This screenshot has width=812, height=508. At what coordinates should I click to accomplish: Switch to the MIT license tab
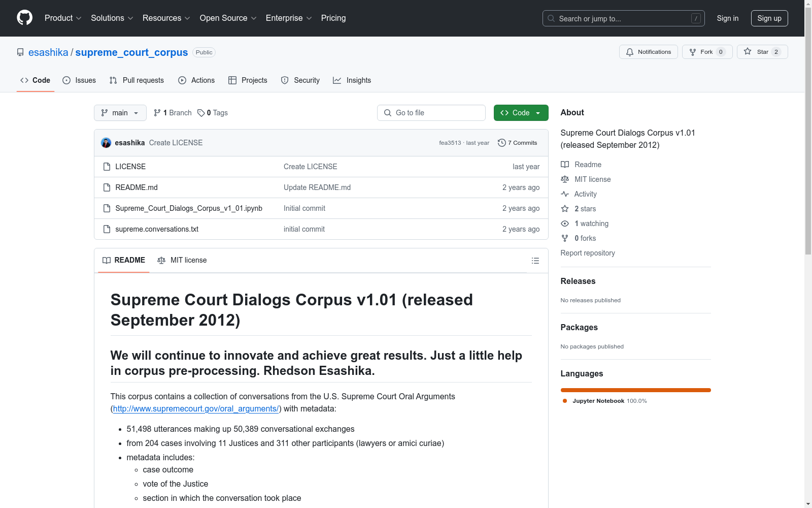tap(182, 260)
